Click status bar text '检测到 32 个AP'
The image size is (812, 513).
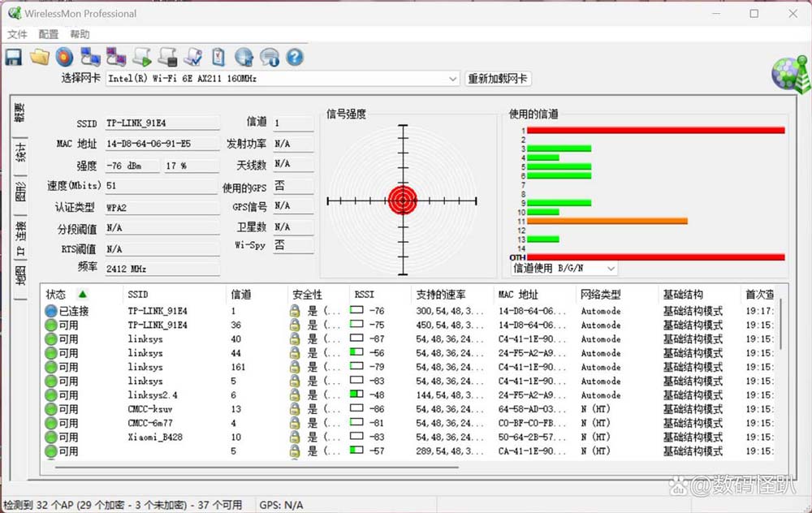pos(39,505)
